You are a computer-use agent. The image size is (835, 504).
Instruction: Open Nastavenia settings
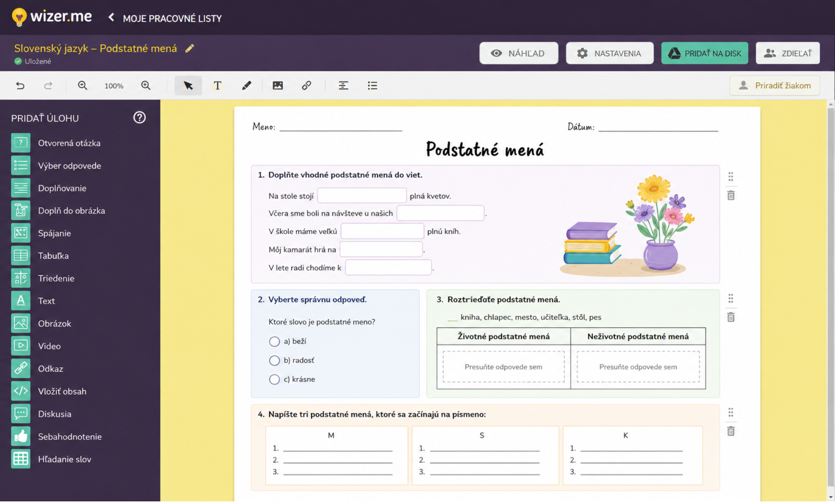pos(610,53)
